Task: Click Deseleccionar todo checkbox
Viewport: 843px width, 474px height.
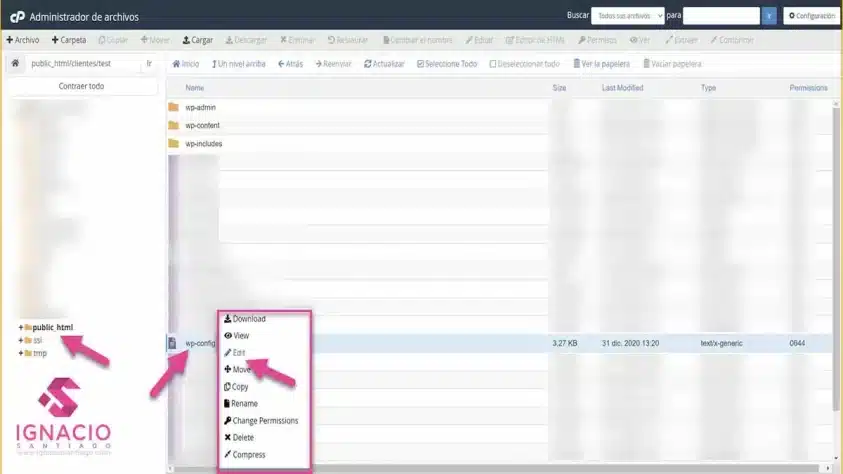Action: 524,64
